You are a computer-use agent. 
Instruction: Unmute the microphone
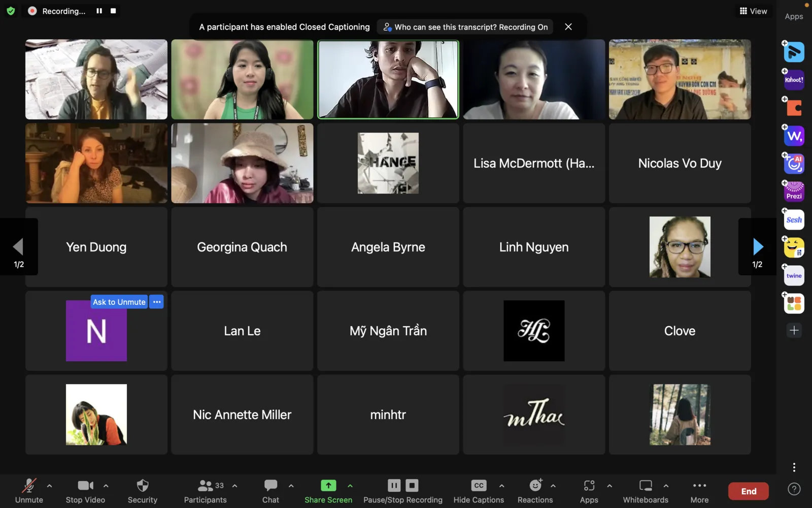point(29,486)
